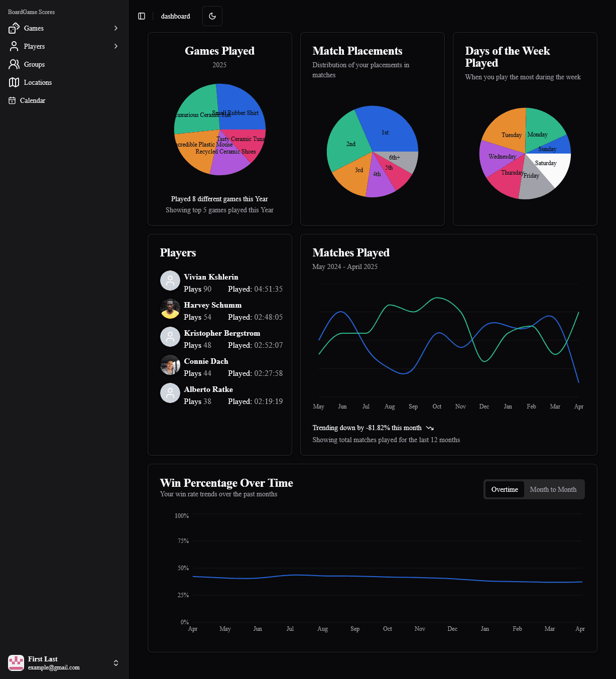Open the Calendar page

(x=33, y=100)
